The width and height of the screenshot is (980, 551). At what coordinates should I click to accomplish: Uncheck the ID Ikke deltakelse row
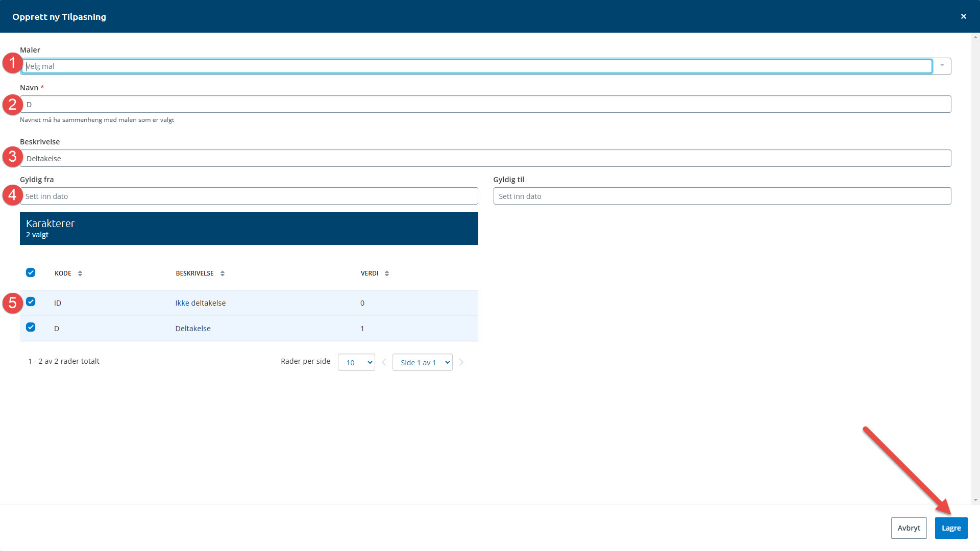[x=31, y=302]
